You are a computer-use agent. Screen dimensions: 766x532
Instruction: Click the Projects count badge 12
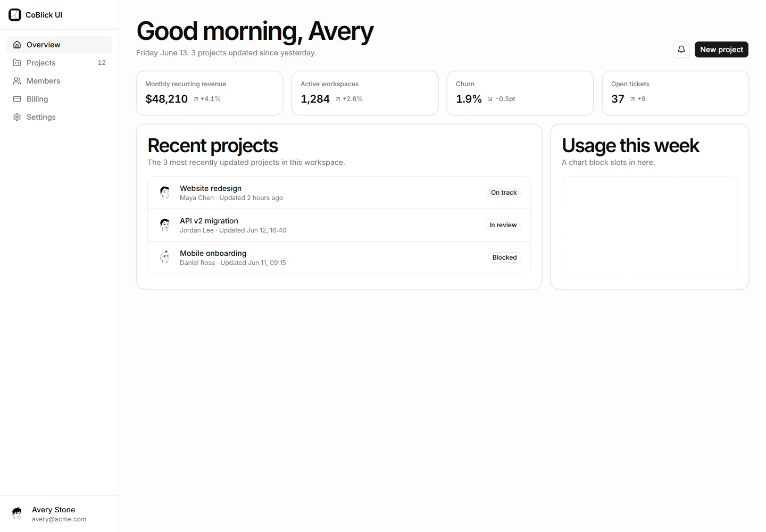[x=102, y=63]
